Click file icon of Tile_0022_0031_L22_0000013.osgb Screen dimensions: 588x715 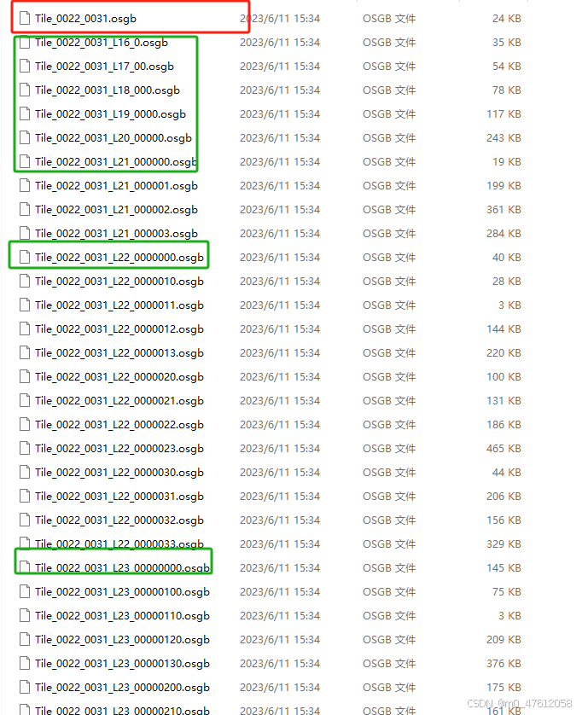pyautogui.click(x=25, y=353)
